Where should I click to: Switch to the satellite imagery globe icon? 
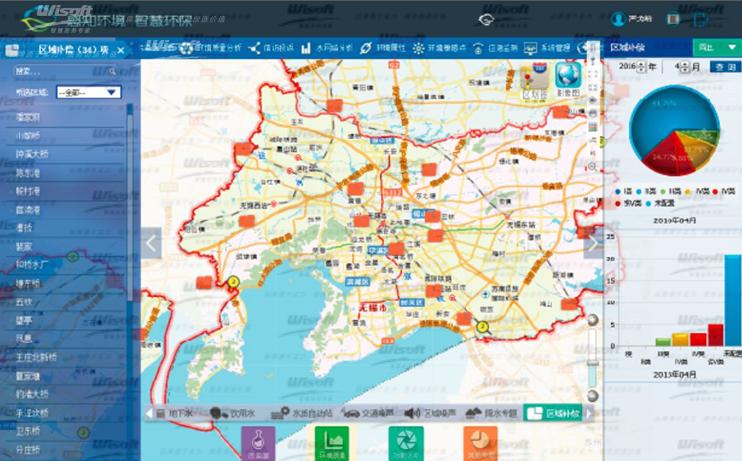pyautogui.click(x=569, y=77)
